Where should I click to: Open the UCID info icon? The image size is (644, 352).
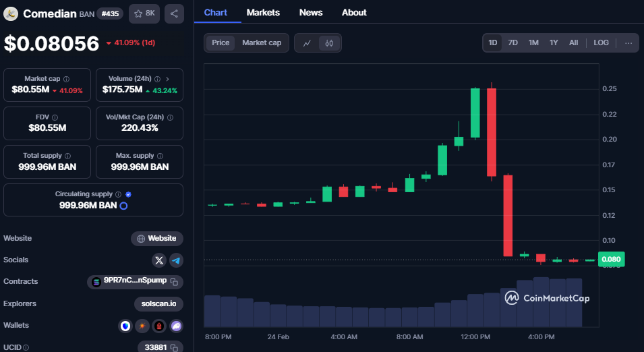[x=26, y=347]
